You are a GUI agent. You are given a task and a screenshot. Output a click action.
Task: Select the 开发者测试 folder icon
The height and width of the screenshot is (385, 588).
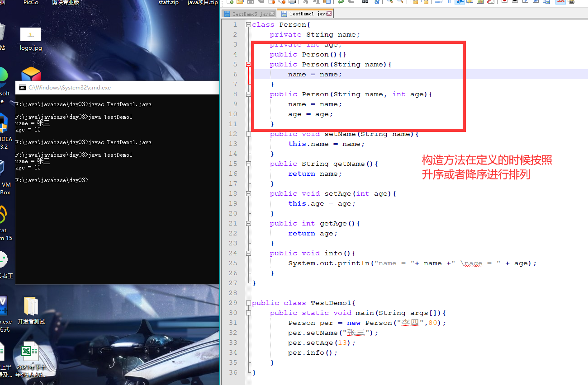coord(31,306)
